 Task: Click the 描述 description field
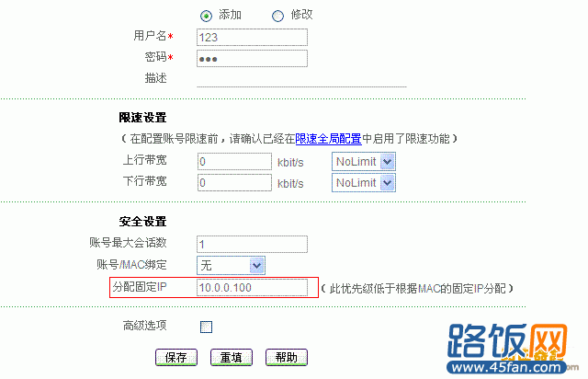tap(301, 79)
